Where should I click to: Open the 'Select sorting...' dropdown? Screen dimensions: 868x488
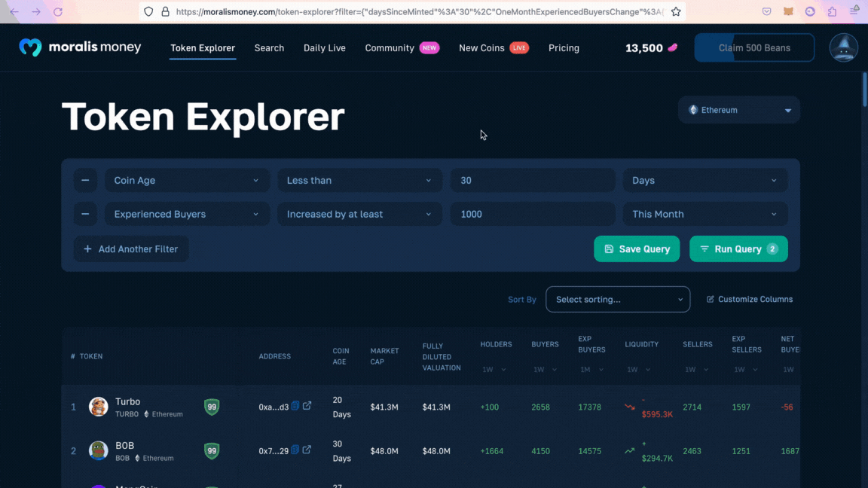[618, 299]
